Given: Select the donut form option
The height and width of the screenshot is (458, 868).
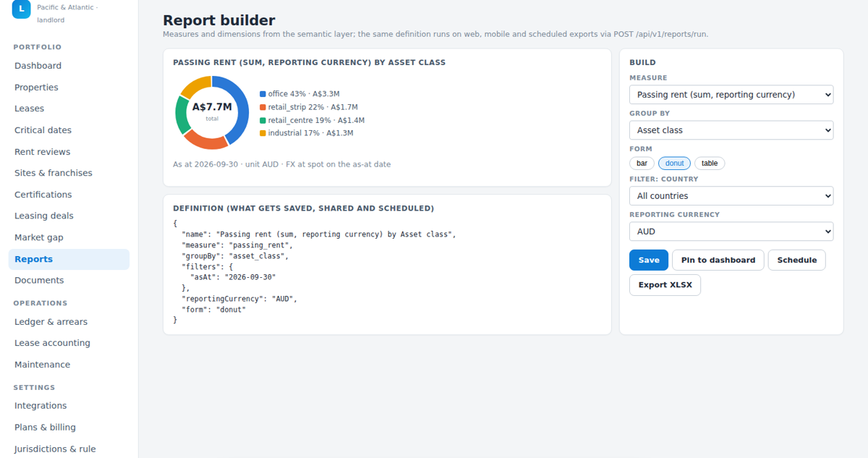Looking at the screenshot, I should [x=674, y=164].
